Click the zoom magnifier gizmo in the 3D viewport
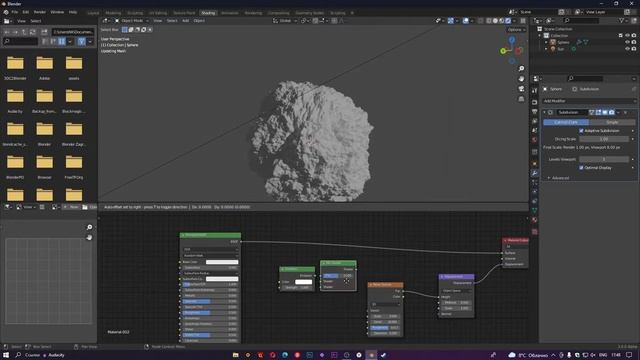640x360 pixels. coord(521,69)
